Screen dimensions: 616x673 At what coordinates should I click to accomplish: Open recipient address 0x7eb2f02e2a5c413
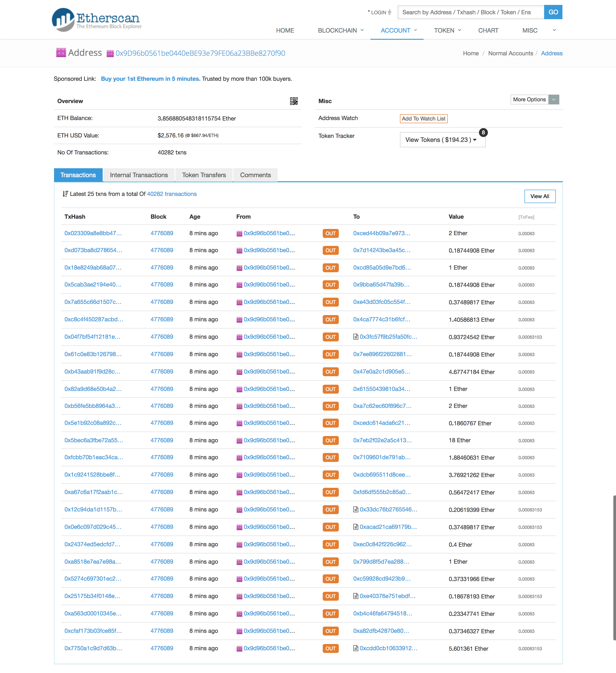(382, 440)
